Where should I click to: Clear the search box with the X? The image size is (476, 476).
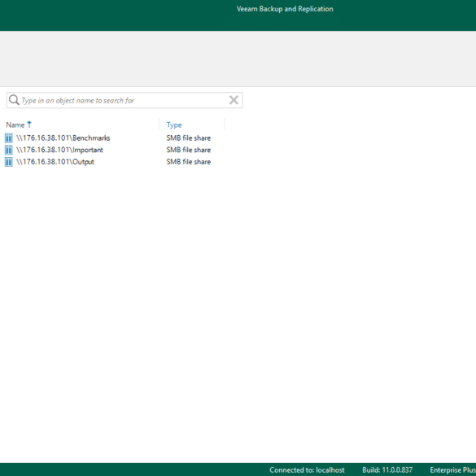click(x=234, y=100)
